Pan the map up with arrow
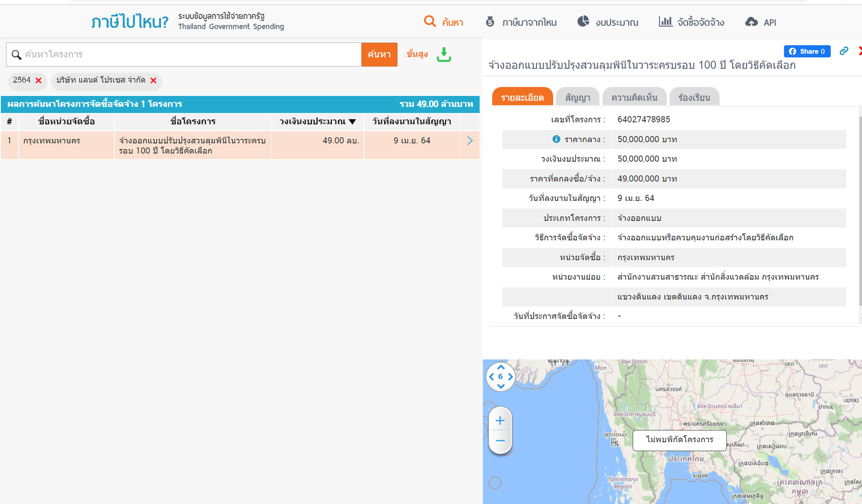862x504 pixels. [x=501, y=367]
